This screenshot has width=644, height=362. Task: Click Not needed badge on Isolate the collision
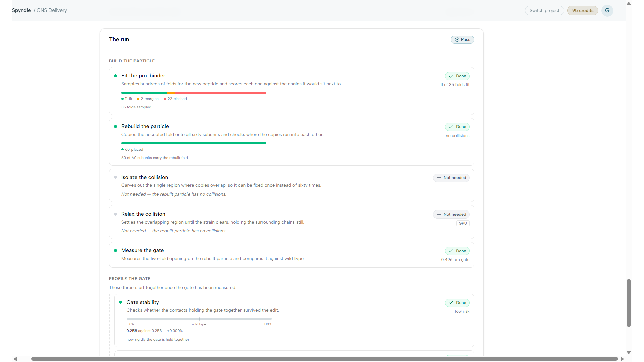click(451, 178)
